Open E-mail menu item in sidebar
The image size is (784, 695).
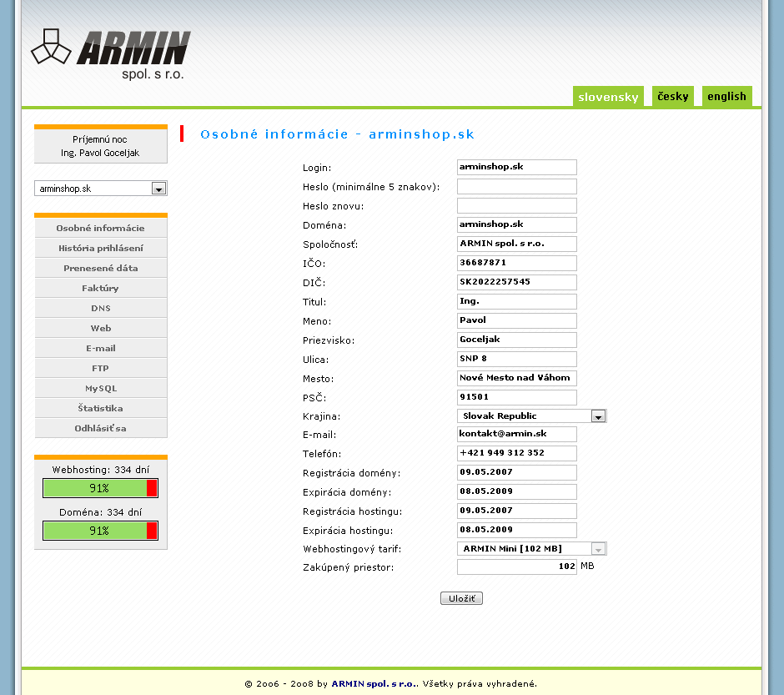coord(100,348)
